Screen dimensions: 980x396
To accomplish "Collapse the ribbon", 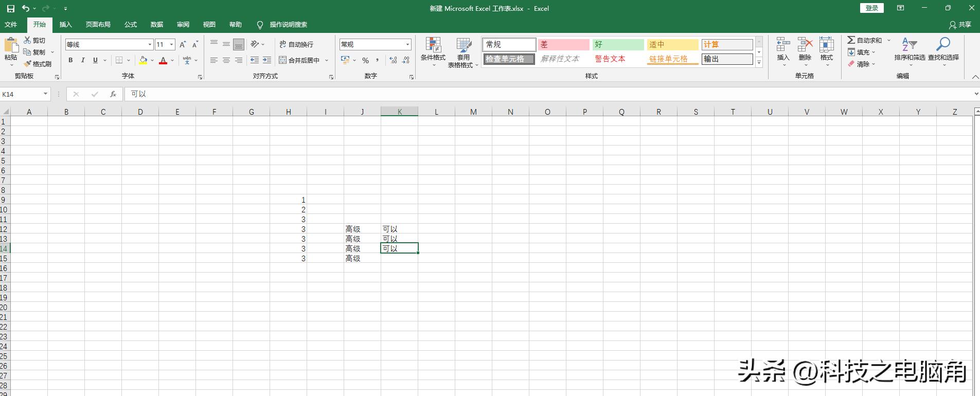I will (975, 77).
